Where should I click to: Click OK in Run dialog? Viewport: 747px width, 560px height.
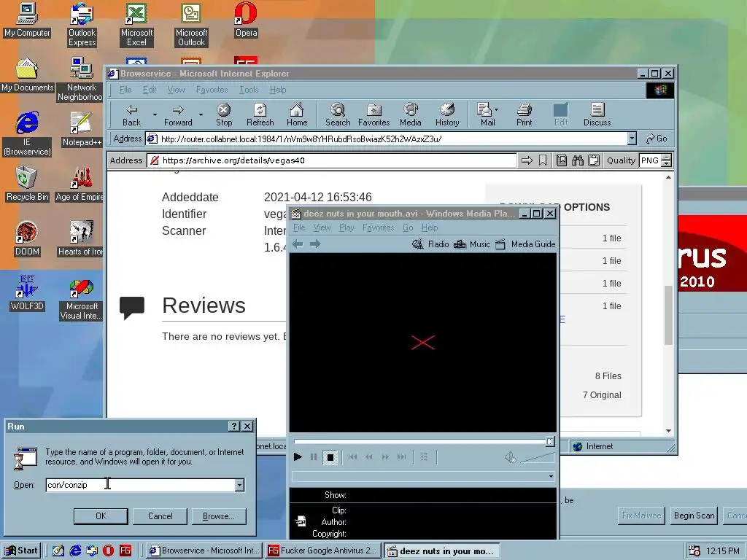[x=101, y=516]
